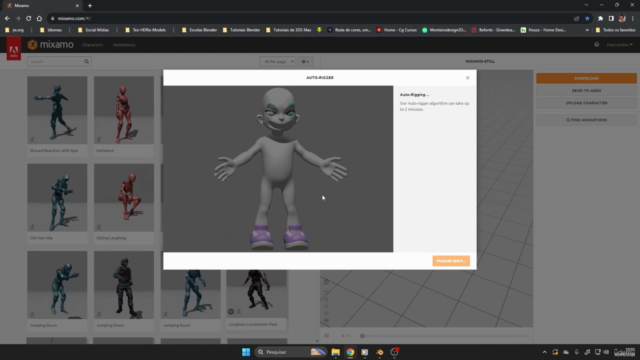Open the Idiomas bookmark folder
Image resolution: width=640 pixels, height=360 pixels.
(51, 30)
